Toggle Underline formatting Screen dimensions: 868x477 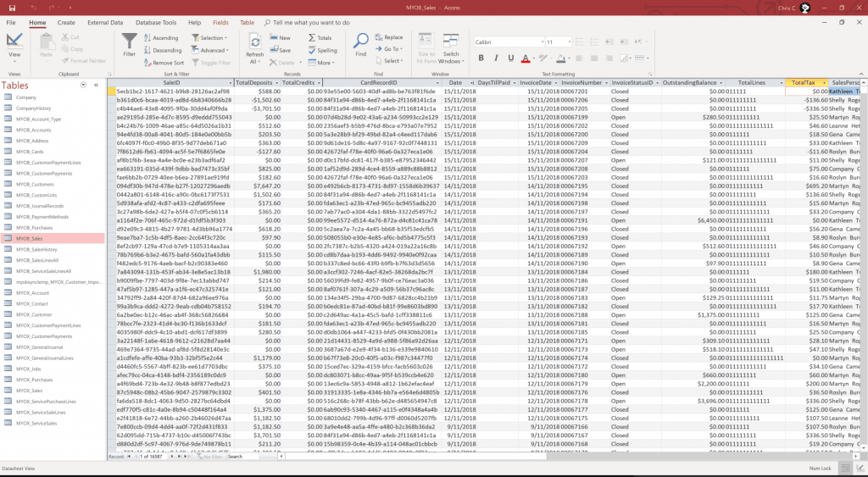[510, 58]
